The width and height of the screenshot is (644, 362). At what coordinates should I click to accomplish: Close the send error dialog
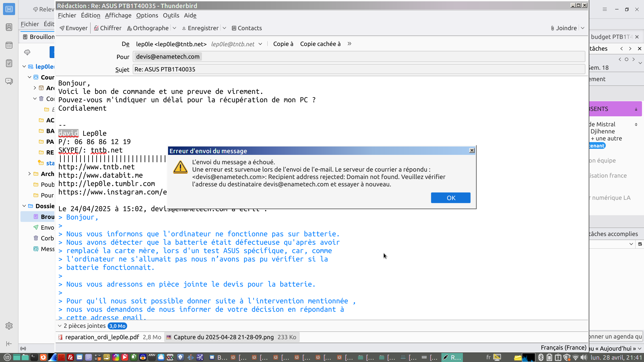click(x=472, y=150)
